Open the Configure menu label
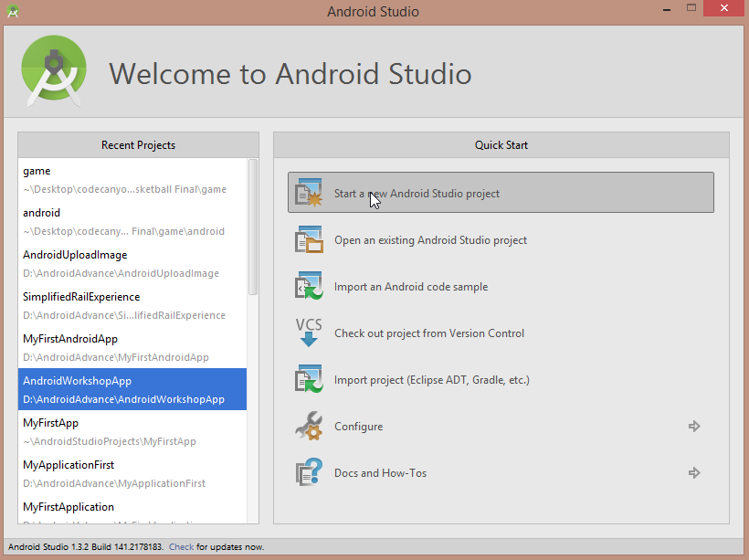The image size is (749, 560). pos(358,427)
